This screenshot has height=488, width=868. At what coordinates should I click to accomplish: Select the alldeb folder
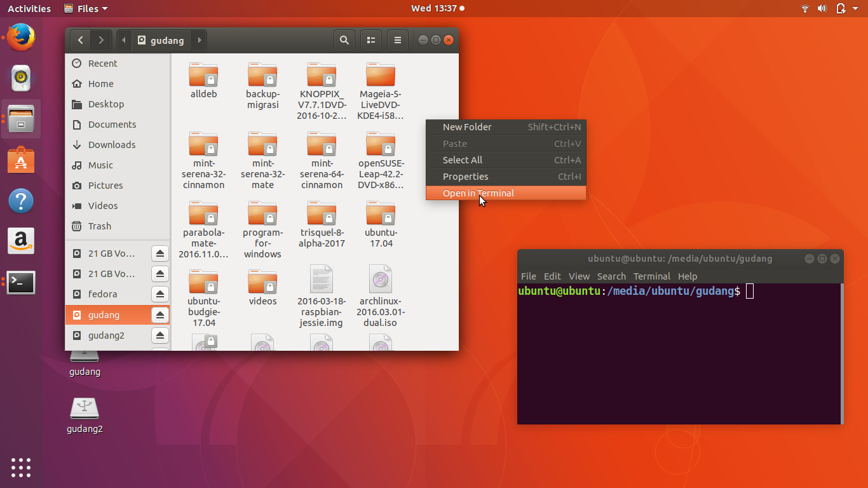pos(204,81)
